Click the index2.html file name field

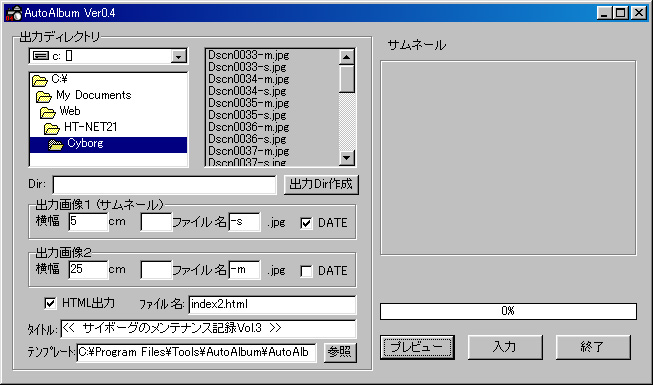pyautogui.click(x=272, y=305)
